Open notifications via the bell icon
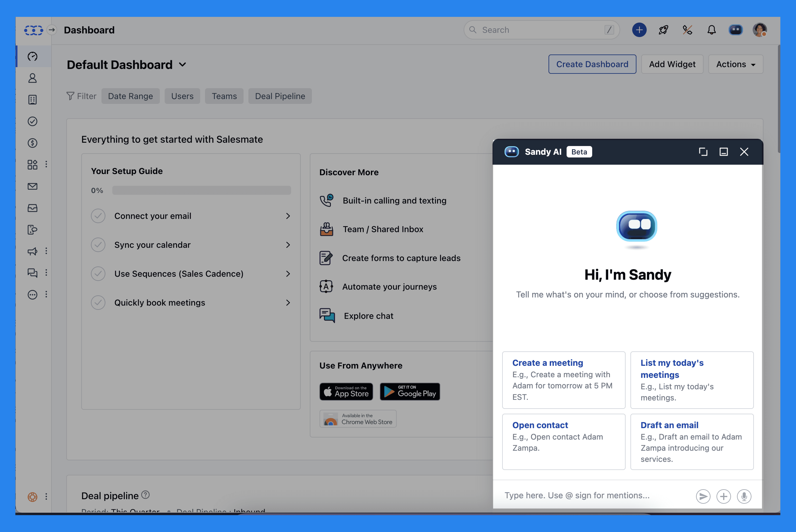The height and width of the screenshot is (532, 796). [711, 30]
